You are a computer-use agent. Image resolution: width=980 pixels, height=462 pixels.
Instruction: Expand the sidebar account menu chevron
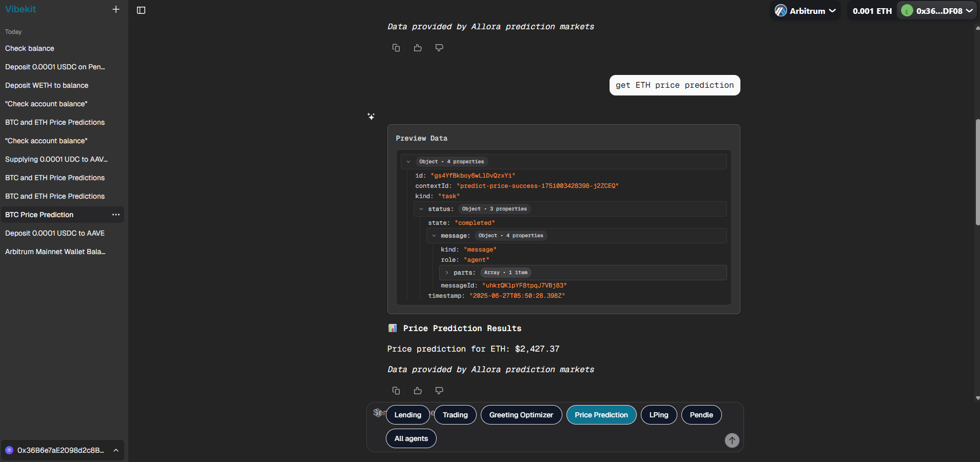pos(116,450)
